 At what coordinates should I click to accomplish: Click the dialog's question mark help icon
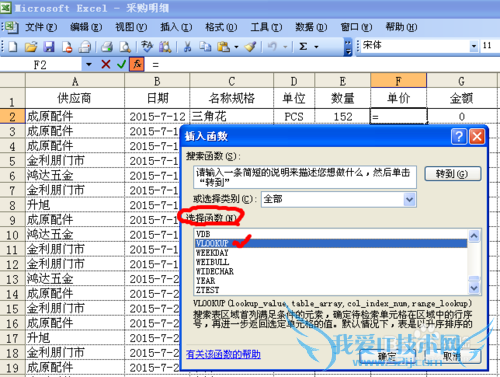click(x=459, y=136)
